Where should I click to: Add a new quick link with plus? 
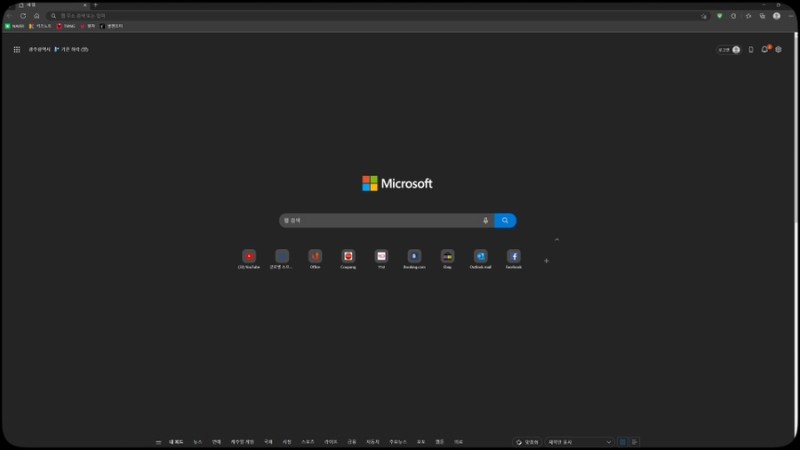pos(546,261)
